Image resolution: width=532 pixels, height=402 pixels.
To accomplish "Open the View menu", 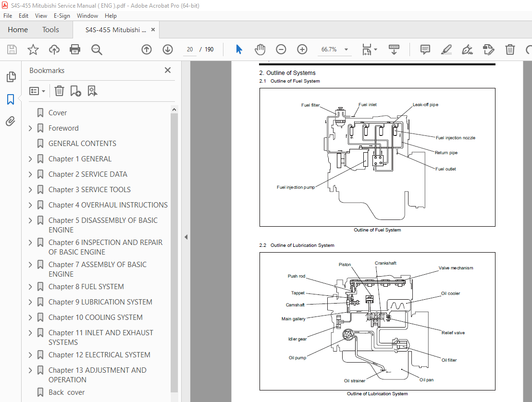I will point(41,15).
